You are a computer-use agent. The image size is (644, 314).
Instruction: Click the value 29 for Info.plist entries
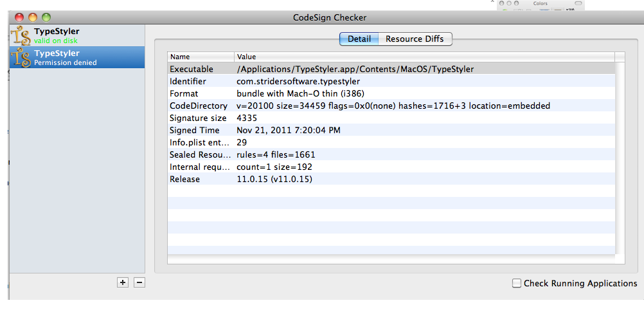point(242,143)
